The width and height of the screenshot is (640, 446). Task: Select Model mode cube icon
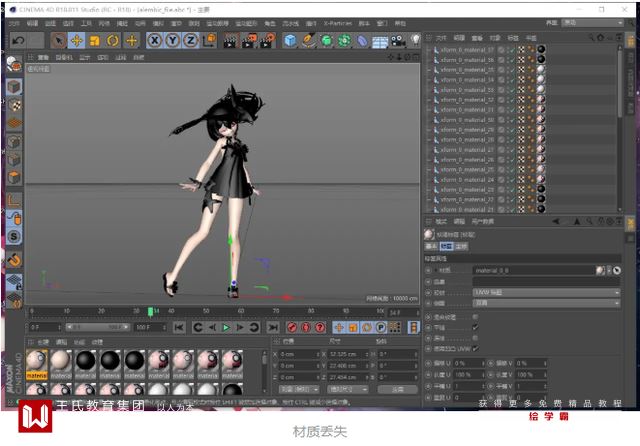click(x=14, y=87)
